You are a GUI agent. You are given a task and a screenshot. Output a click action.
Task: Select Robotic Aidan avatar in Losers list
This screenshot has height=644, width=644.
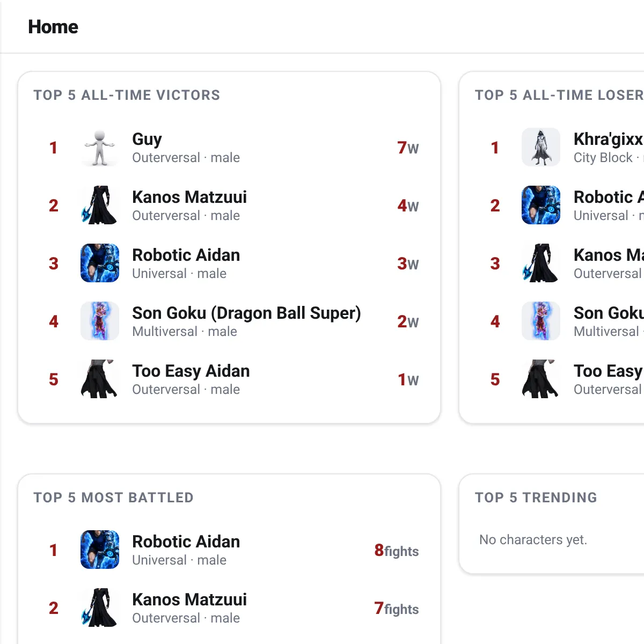click(541, 205)
